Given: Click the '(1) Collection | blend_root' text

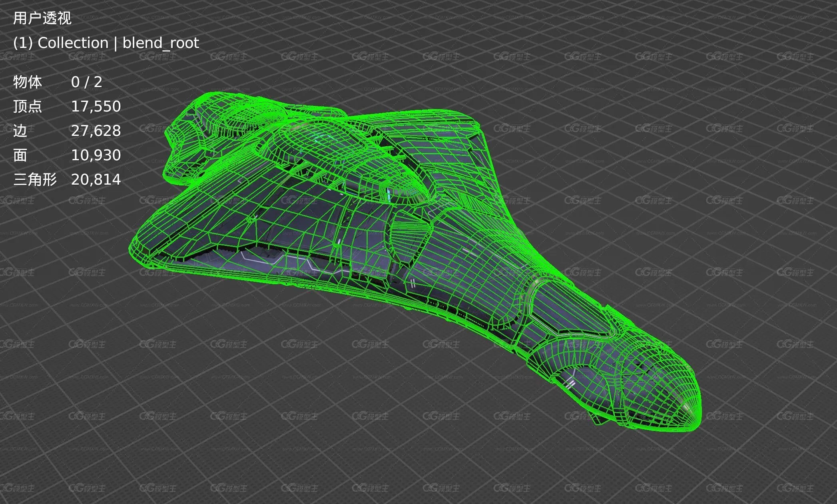Looking at the screenshot, I should (106, 43).
